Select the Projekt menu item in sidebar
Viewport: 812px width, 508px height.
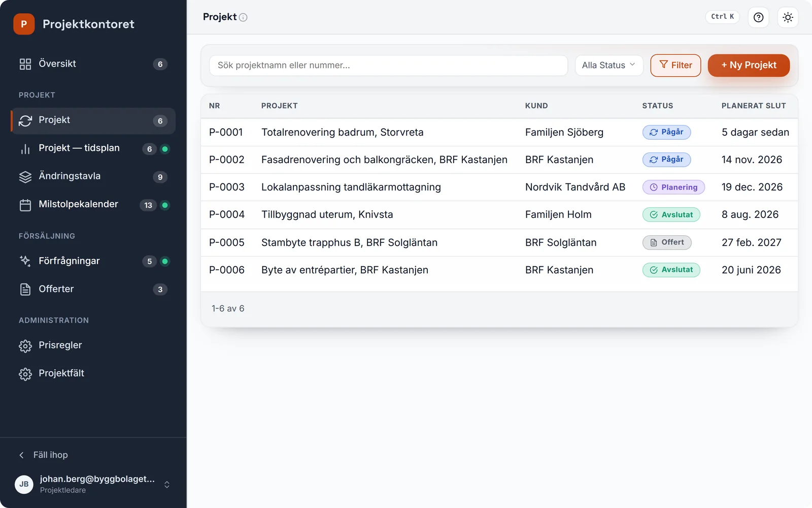(93, 120)
